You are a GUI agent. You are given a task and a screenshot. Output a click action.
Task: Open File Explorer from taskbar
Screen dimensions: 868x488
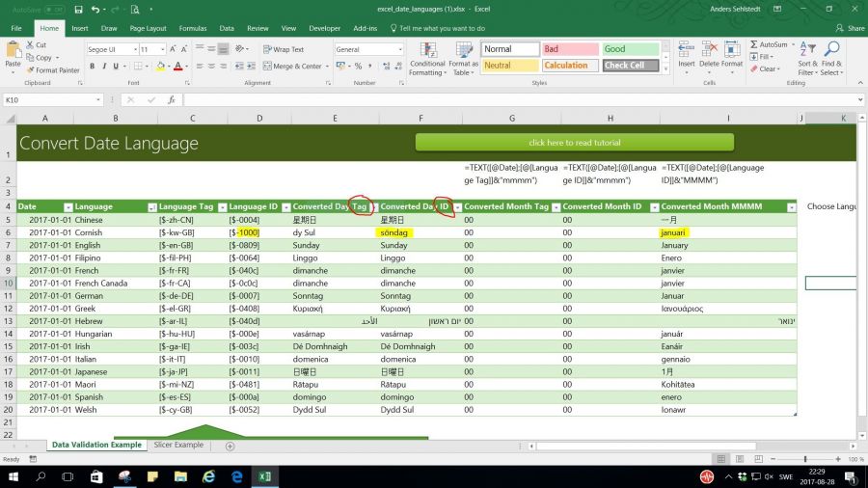[x=180, y=476]
